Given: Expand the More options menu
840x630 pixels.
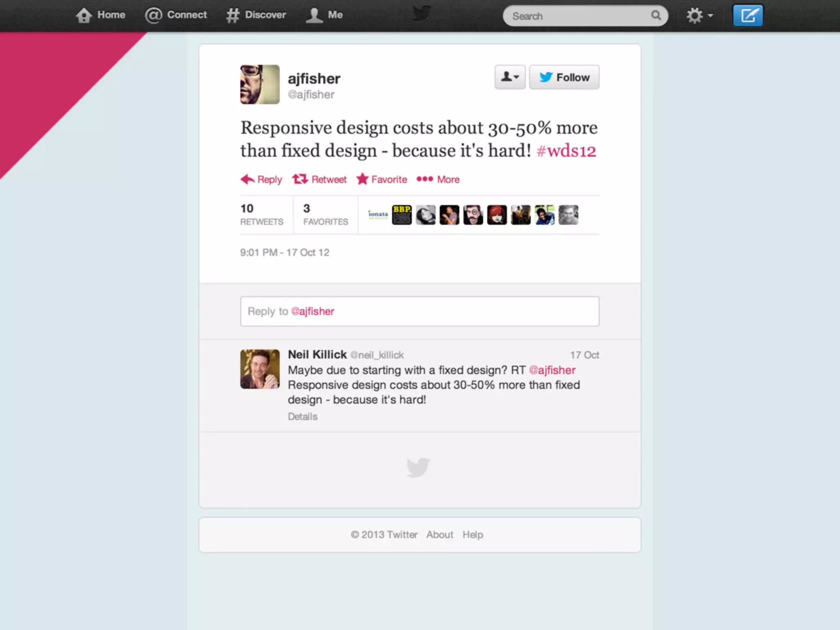Looking at the screenshot, I should (438, 179).
